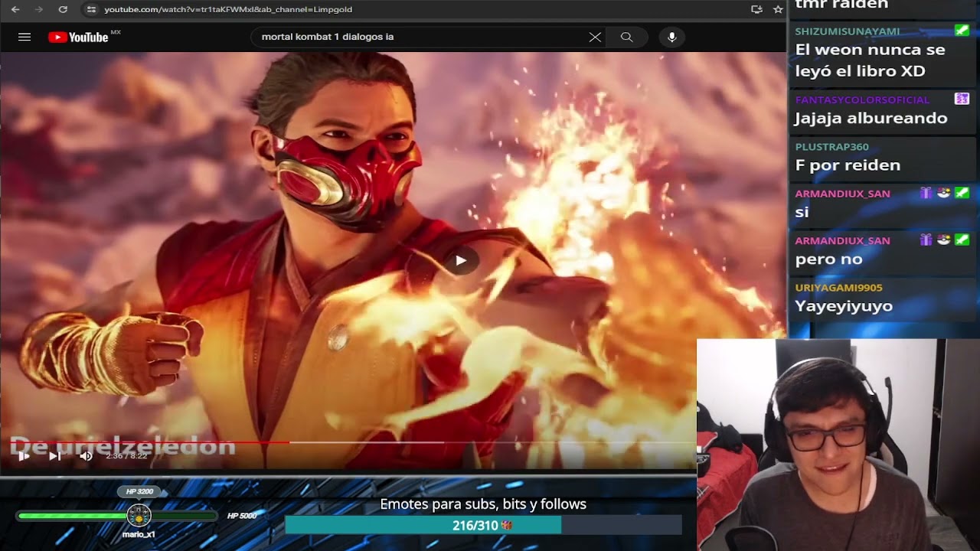
Task: Click the YouTube URL in address bar
Action: (228, 9)
